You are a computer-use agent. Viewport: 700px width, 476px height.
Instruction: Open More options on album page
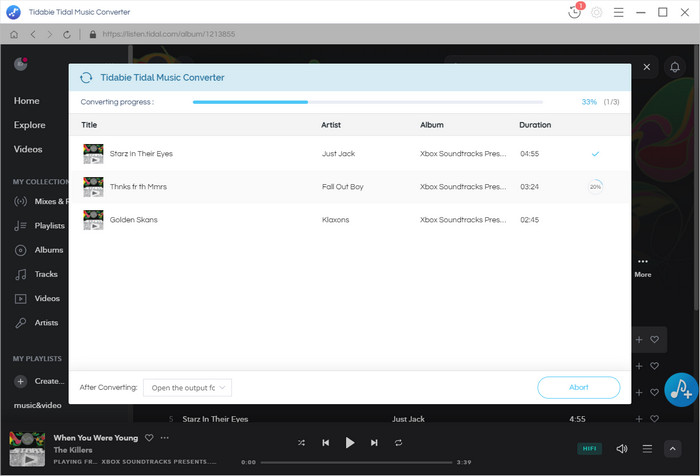point(643,268)
